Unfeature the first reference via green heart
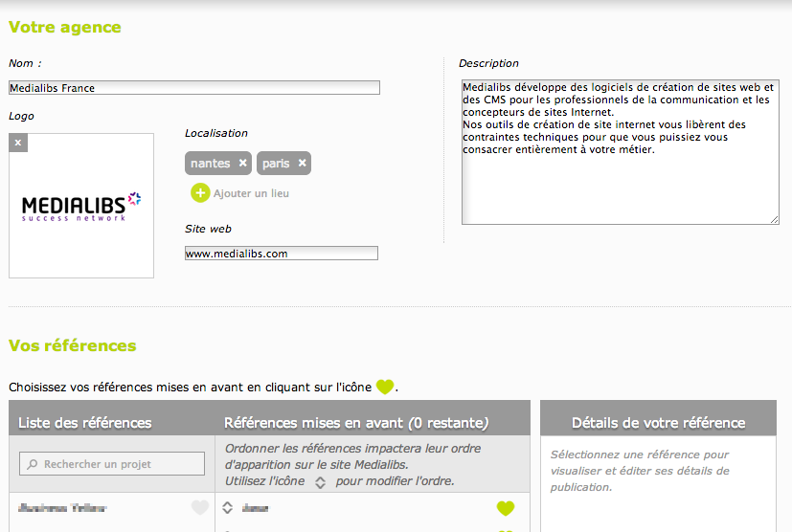 click(506, 508)
